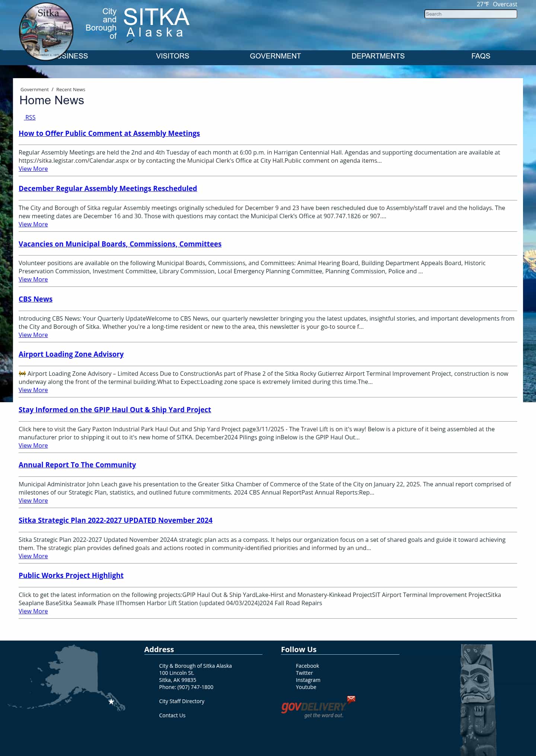The height and width of the screenshot is (756, 536).
Task: Open Sitka Strategic Plan 2022-2027 article
Action: tap(115, 520)
